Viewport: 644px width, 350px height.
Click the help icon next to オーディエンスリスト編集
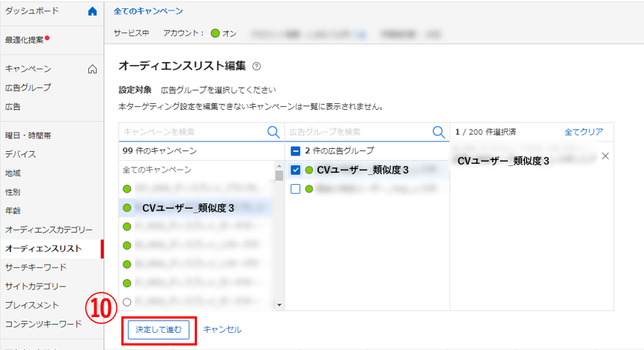[257, 67]
